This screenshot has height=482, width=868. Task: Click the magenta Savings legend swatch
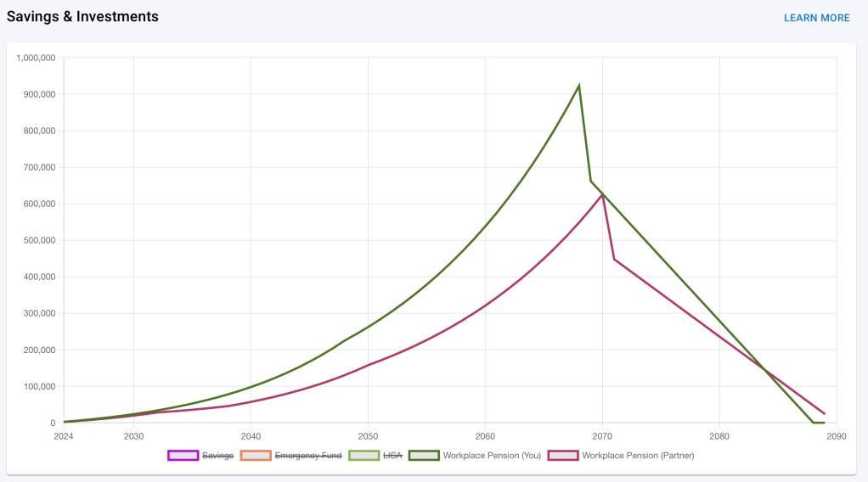[183, 456]
